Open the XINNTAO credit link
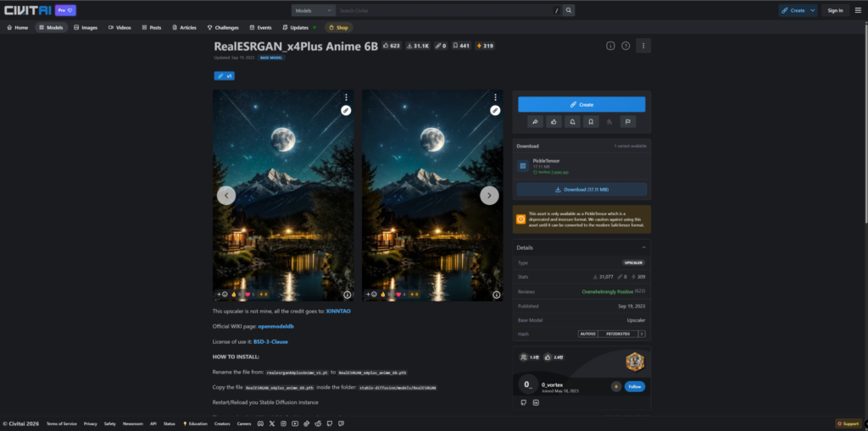This screenshot has height=431, width=868. click(338, 311)
